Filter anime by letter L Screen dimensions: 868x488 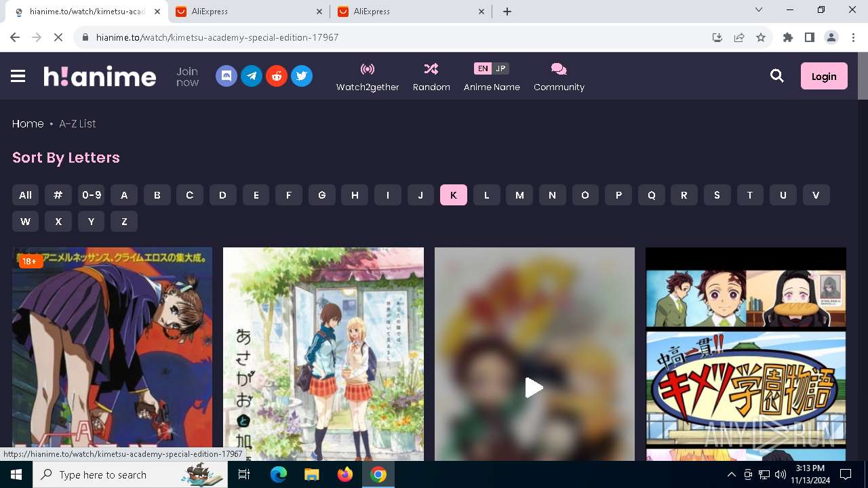(x=486, y=195)
